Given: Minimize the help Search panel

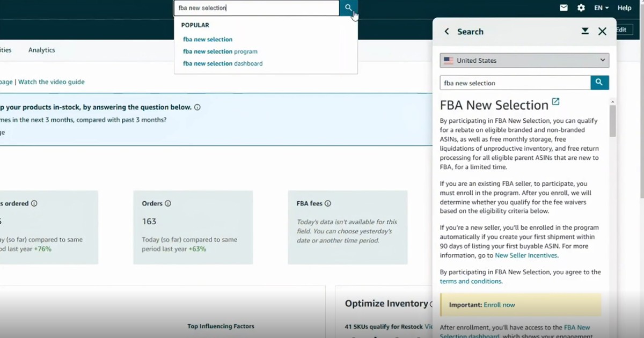Looking at the screenshot, I should click(585, 31).
